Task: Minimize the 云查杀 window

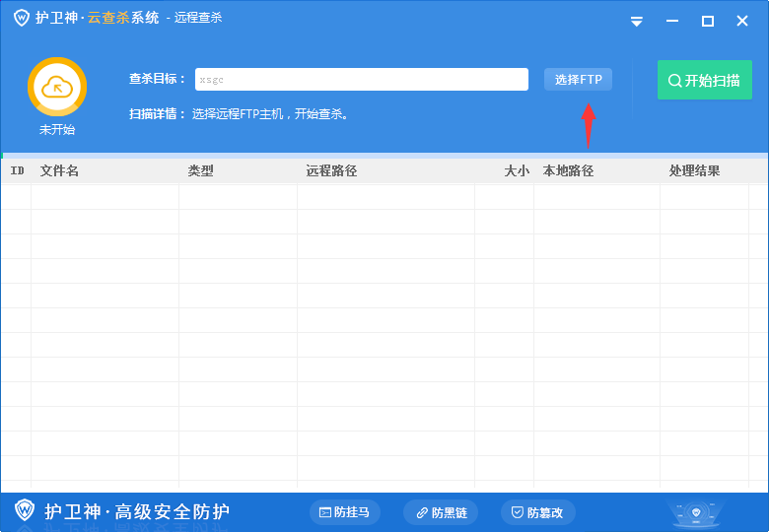Action: pyautogui.click(x=672, y=21)
